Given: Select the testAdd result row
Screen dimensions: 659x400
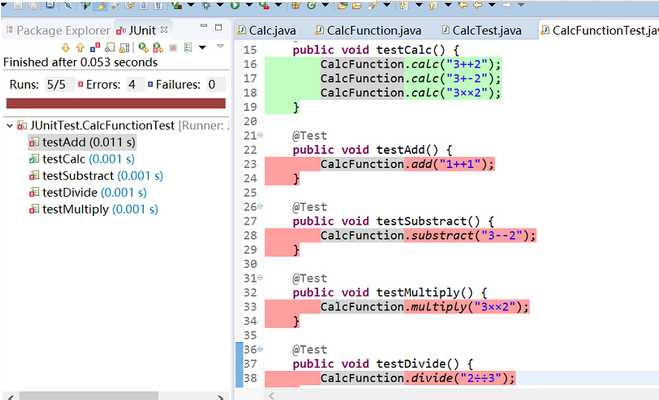Looking at the screenshot, I should (x=82, y=142).
